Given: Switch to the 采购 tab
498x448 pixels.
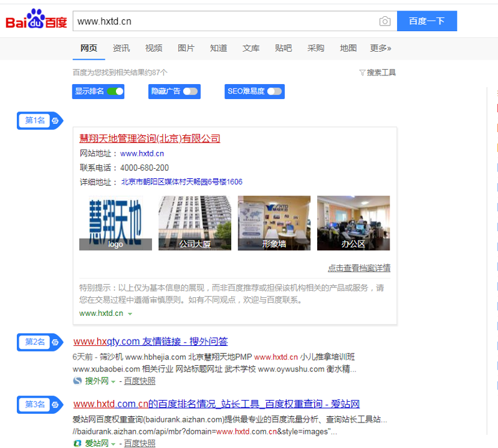Looking at the screenshot, I should point(316,48).
